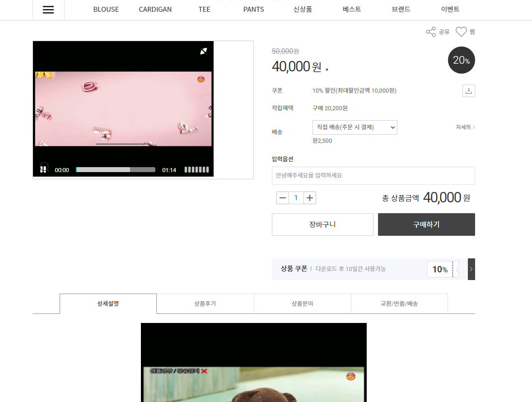
Task: Go to the PANTS category
Action: coord(253,9)
